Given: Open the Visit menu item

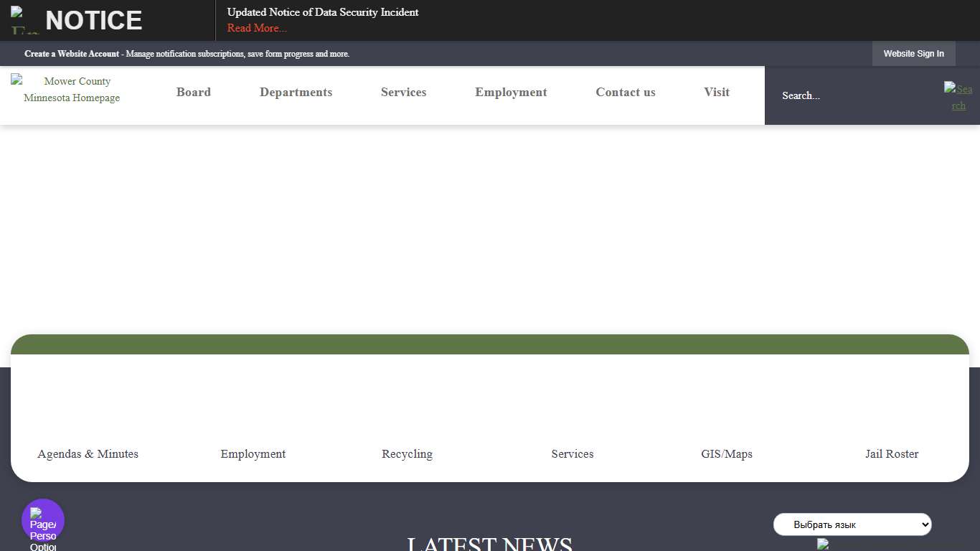Looking at the screenshot, I should [716, 92].
